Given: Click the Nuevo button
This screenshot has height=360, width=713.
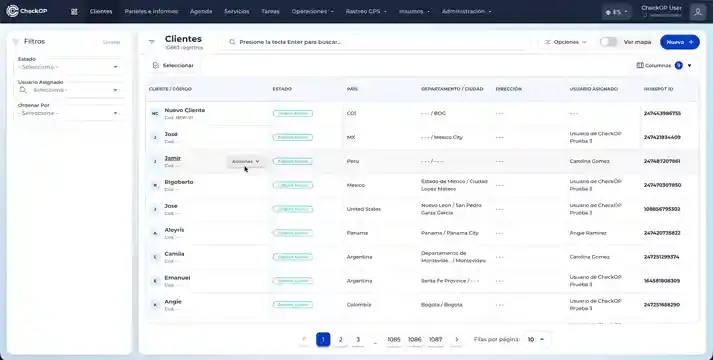Looking at the screenshot, I should click(x=679, y=42).
